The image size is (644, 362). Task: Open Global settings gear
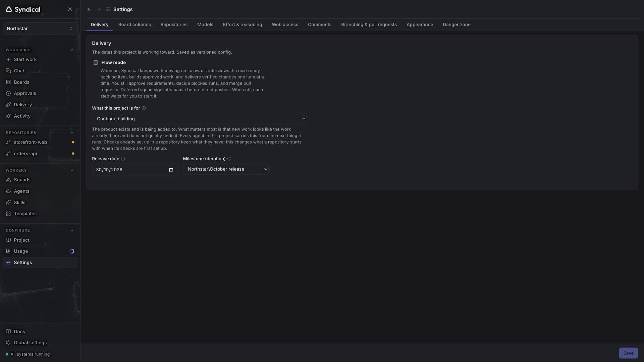(x=40, y=343)
